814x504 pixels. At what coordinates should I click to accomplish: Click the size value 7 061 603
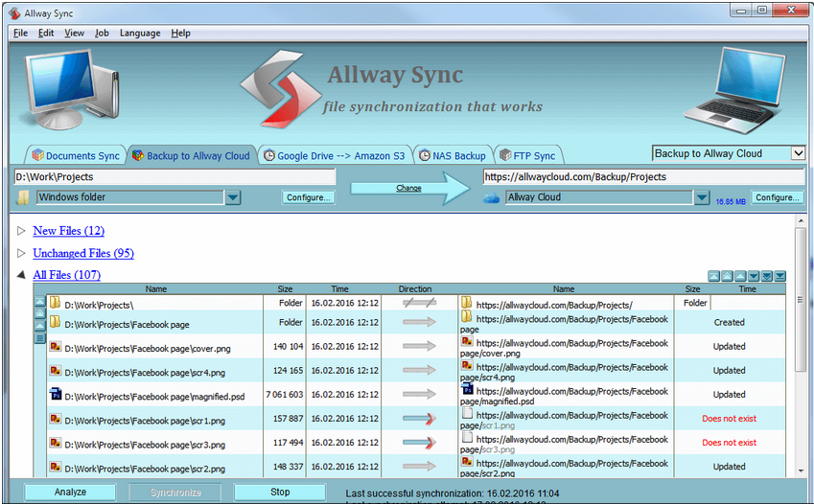(285, 395)
